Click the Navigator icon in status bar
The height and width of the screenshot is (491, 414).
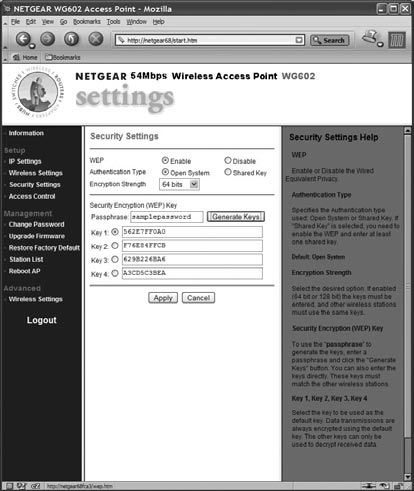click(x=9, y=486)
